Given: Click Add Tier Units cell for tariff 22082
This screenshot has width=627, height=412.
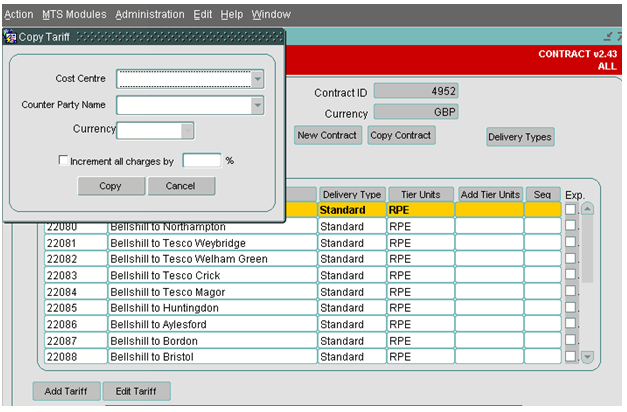Looking at the screenshot, I should click(489, 259).
